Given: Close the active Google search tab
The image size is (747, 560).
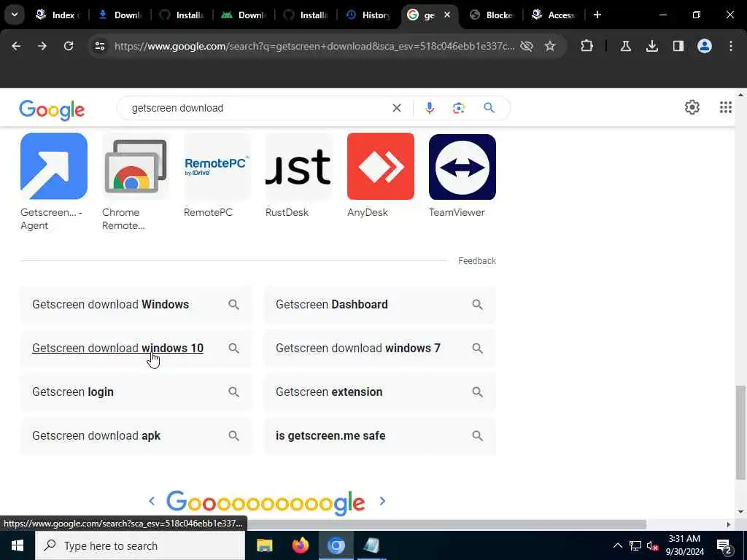Looking at the screenshot, I should click(x=447, y=15).
